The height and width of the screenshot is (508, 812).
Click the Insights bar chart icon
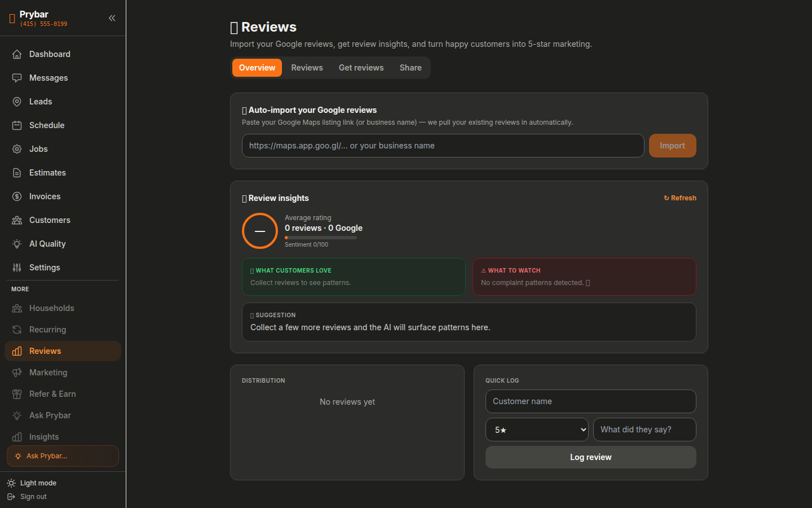(x=17, y=437)
